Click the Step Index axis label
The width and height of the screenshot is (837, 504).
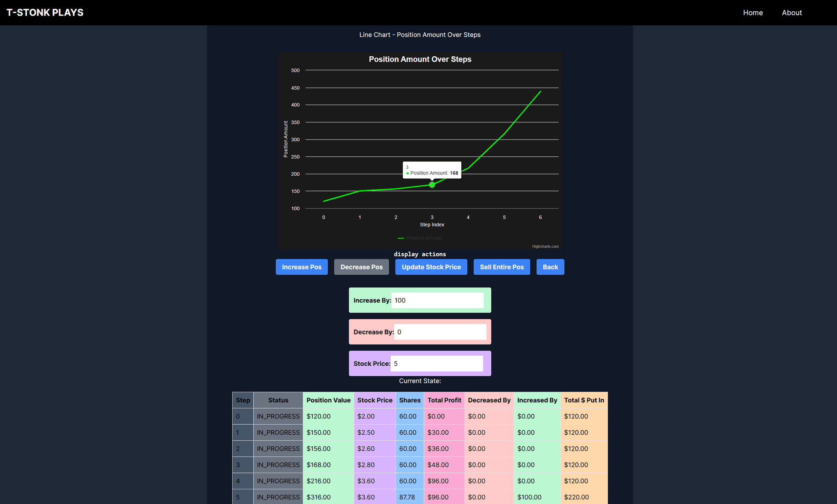point(432,225)
